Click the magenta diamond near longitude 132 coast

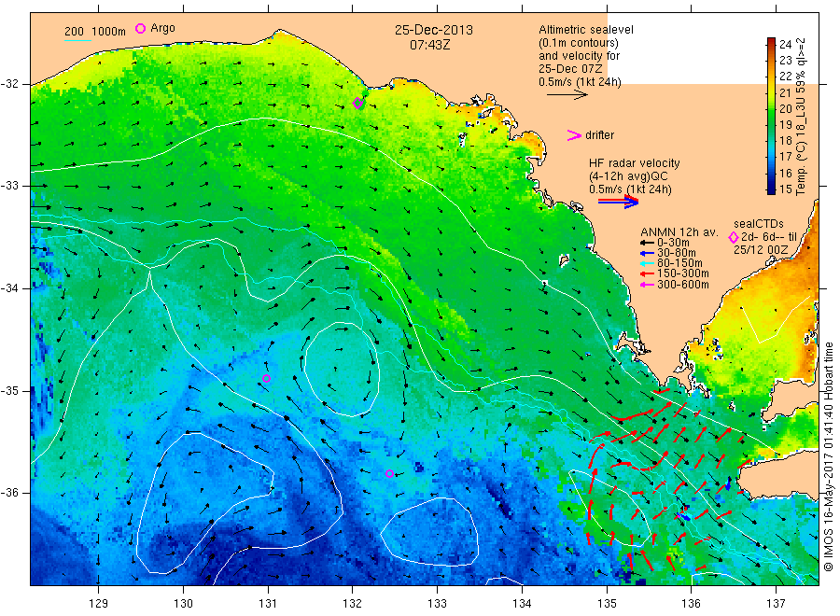click(357, 103)
